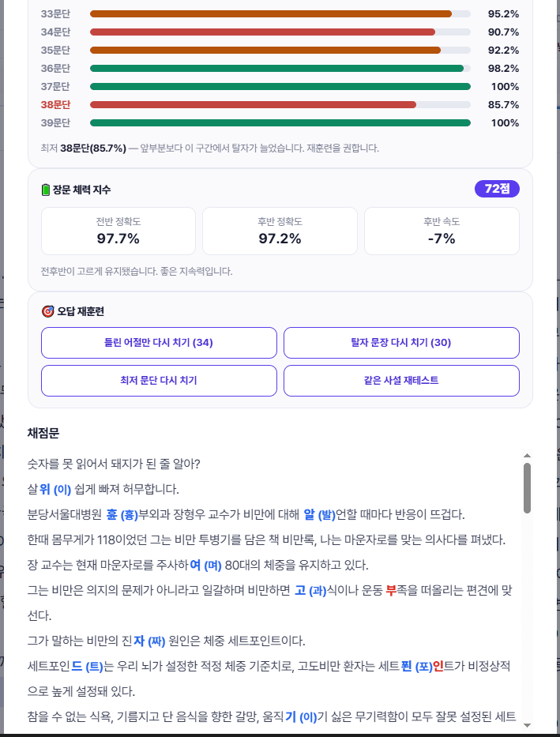Viewport: 560px width, 737px height.
Task: Start the 같은 사설 재테스트 retest
Action: (x=401, y=381)
